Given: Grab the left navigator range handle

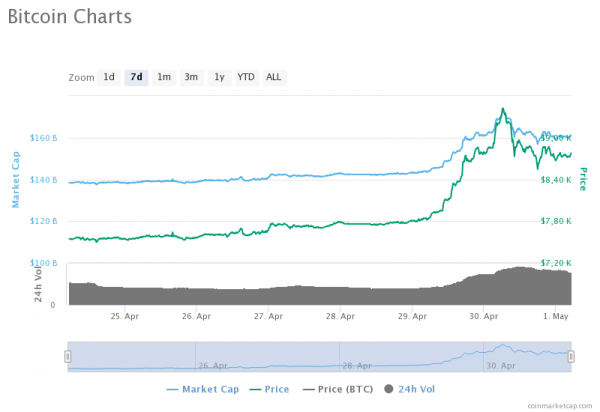Looking at the screenshot, I should pos(68,357).
